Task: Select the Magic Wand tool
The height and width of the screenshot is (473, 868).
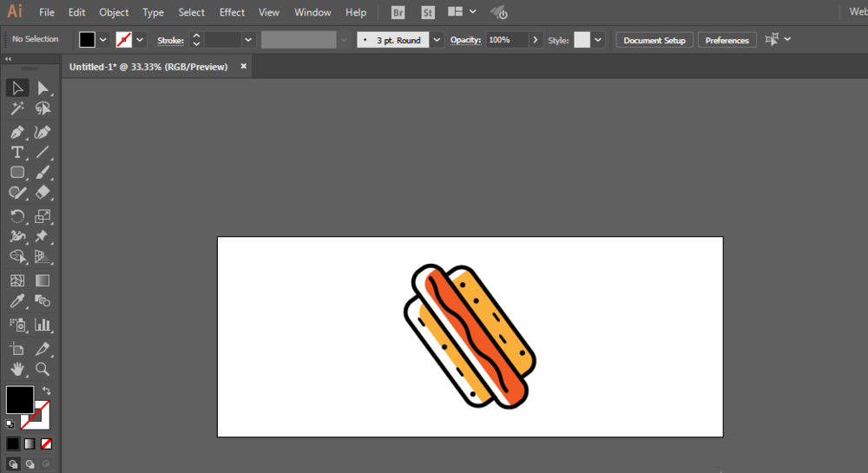Action: coord(16,108)
